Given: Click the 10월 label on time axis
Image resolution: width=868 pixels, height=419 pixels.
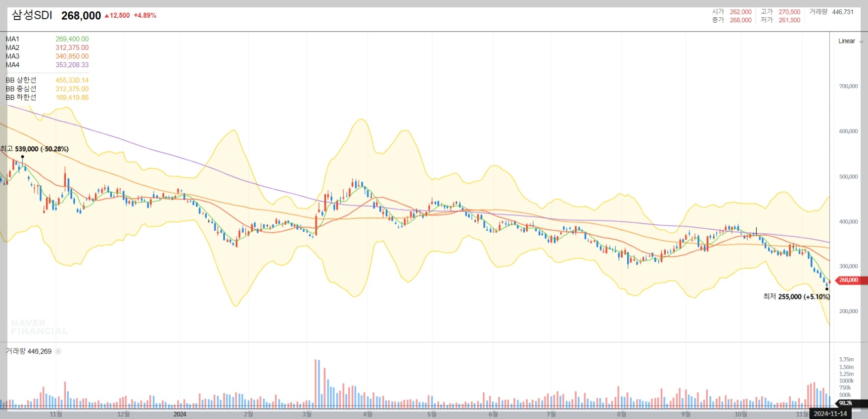Looking at the screenshot, I should [741, 414].
